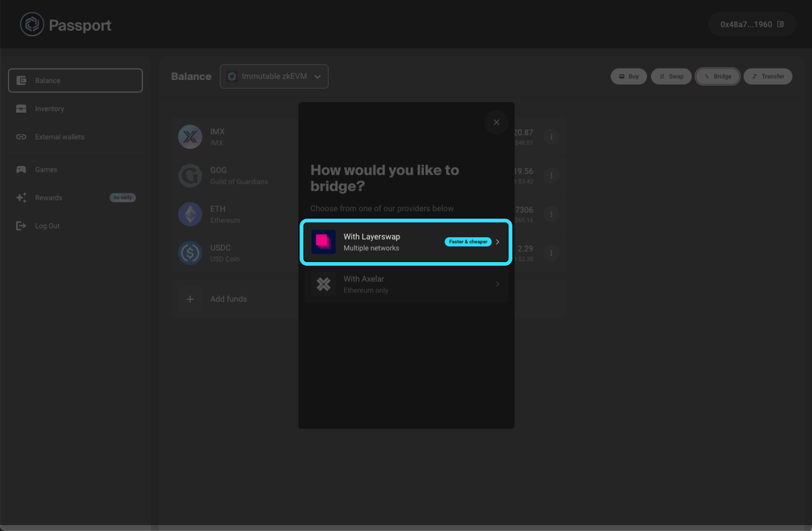
Task: Close the bridge dialog
Action: [x=496, y=122]
